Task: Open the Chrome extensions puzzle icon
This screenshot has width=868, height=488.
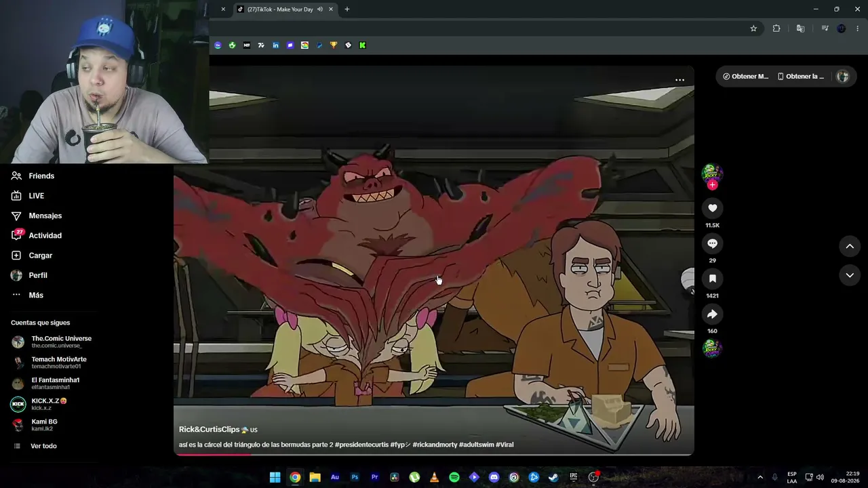Action: 776,28
